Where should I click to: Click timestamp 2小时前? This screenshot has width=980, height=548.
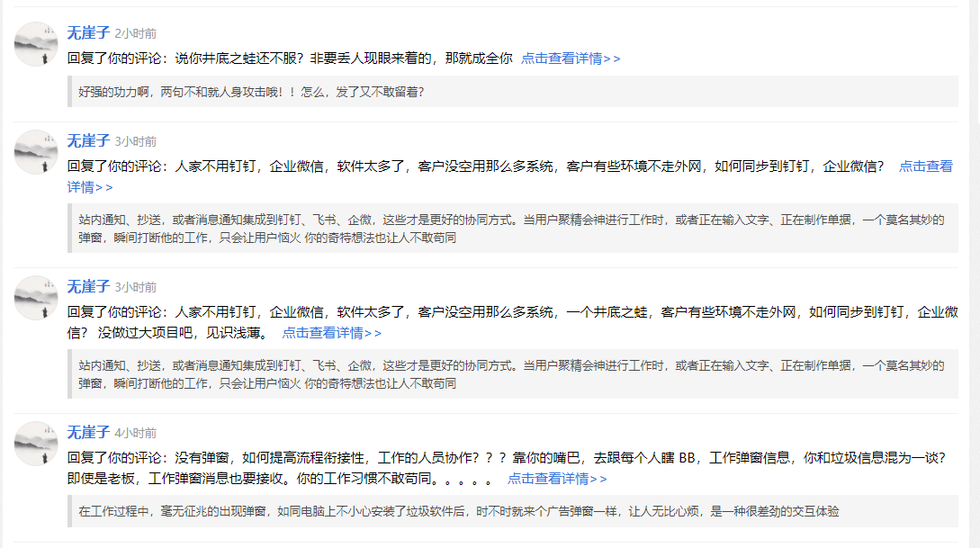136,33
